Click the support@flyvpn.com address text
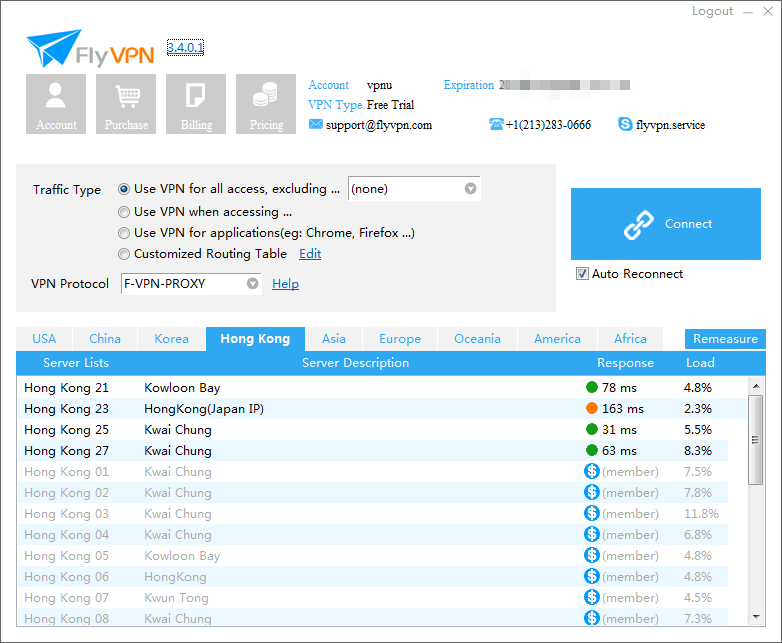782x643 pixels. pyautogui.click(x=379, y=125)
